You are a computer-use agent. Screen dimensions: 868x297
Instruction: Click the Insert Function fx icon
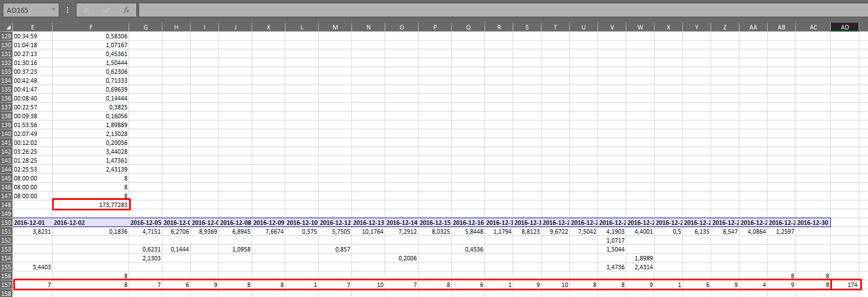[126, 10]
